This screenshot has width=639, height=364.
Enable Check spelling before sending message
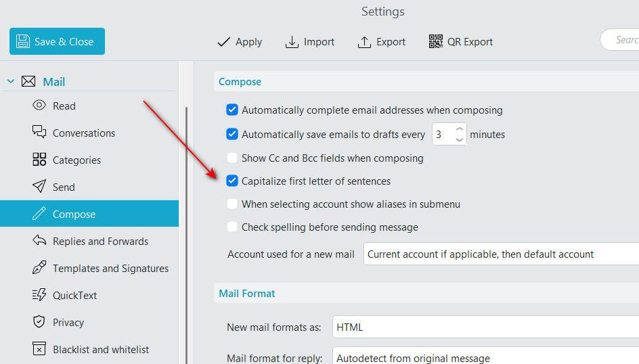tap(232, 227)
